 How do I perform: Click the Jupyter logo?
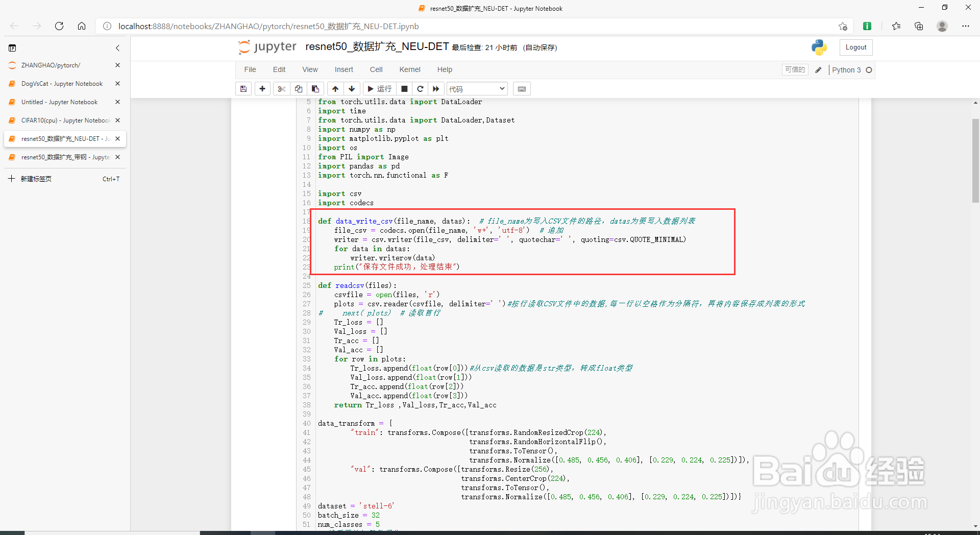(x=267, y=47)
